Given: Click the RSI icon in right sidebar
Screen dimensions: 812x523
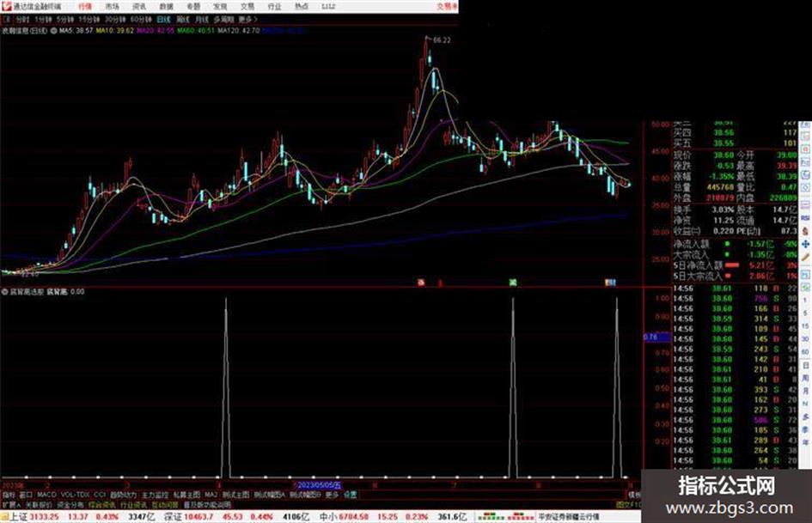Looking at the screenshot, I should click(805, 218).
